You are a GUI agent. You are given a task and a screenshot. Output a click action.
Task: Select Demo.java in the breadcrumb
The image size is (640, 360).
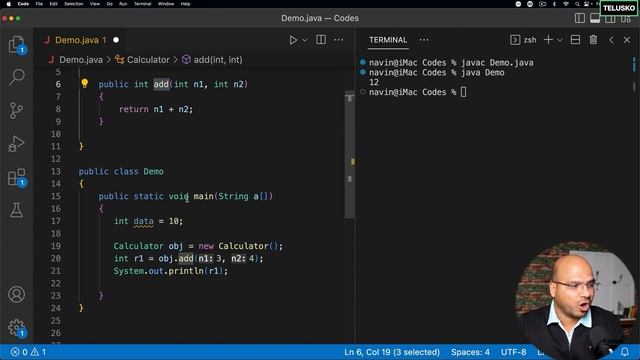coord(81,60)
